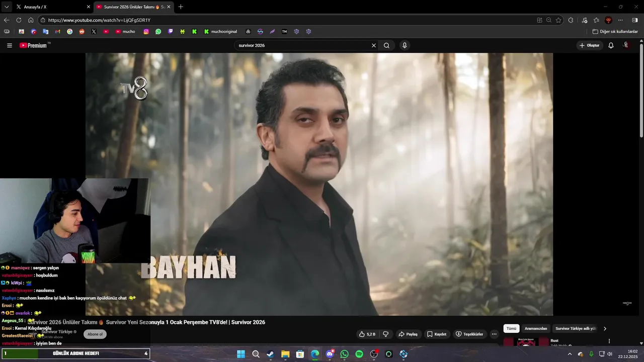Screen dimensions: 644x362
Task: Show hidden system tray icons
Action: pyautogui.click(x=570, y=354)
